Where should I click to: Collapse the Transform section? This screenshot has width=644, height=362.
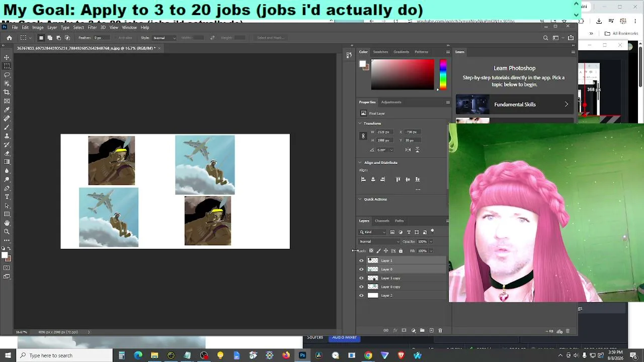[360, 123]
